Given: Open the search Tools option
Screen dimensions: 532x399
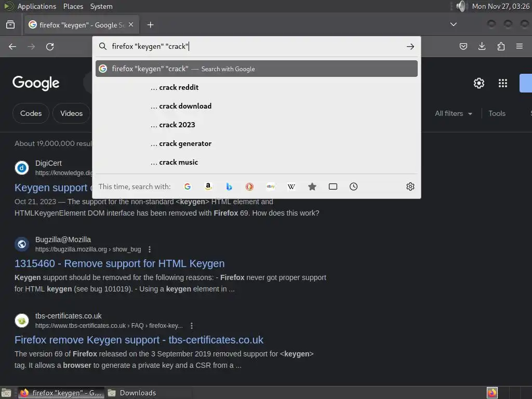Looking at the screenshot, I should click(x=497, y=113).
